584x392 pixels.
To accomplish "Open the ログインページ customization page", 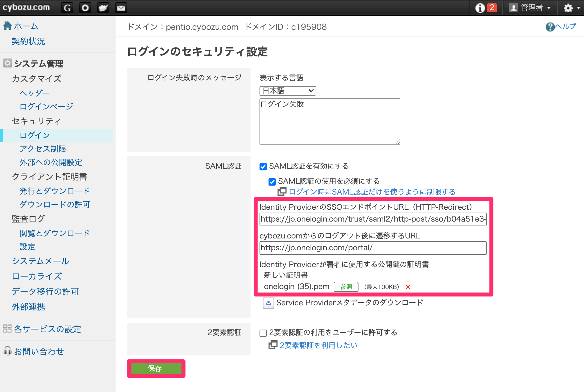I will (x=46, y=106).
